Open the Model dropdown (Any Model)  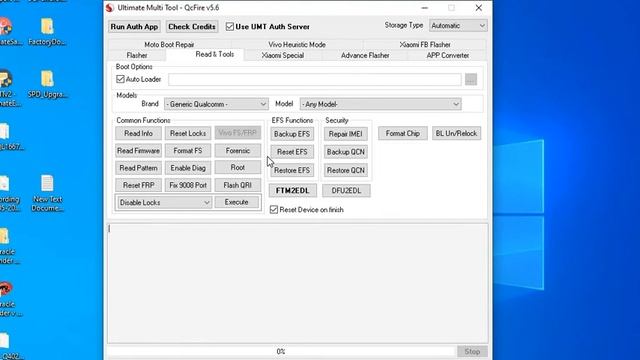pyautogui.click(x=380, y=104)
